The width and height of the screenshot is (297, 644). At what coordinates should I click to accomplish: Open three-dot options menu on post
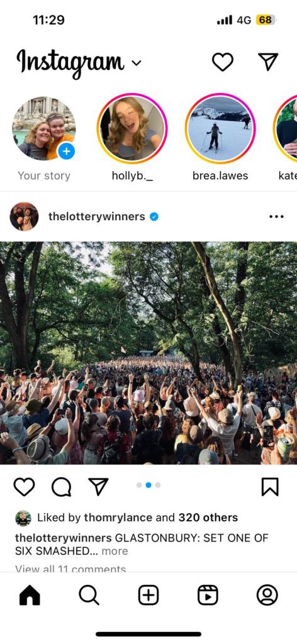tap(276, 216)
